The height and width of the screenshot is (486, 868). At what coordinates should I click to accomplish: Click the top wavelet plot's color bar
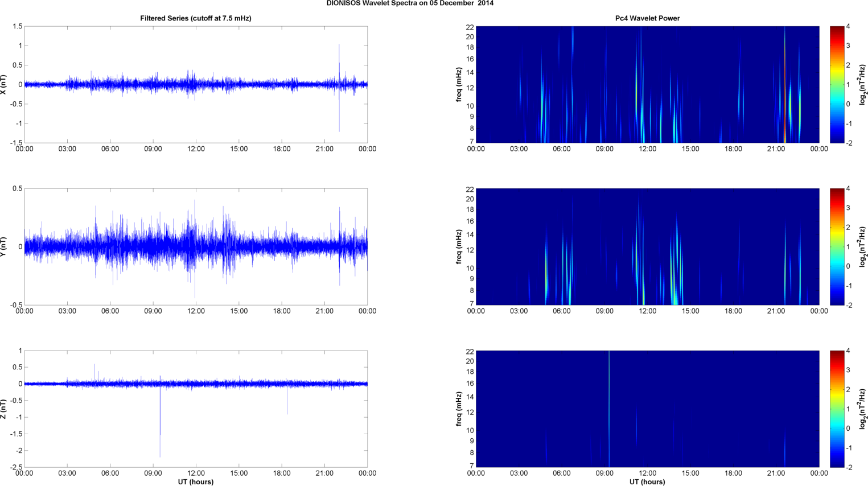click(x=837, y=84)
